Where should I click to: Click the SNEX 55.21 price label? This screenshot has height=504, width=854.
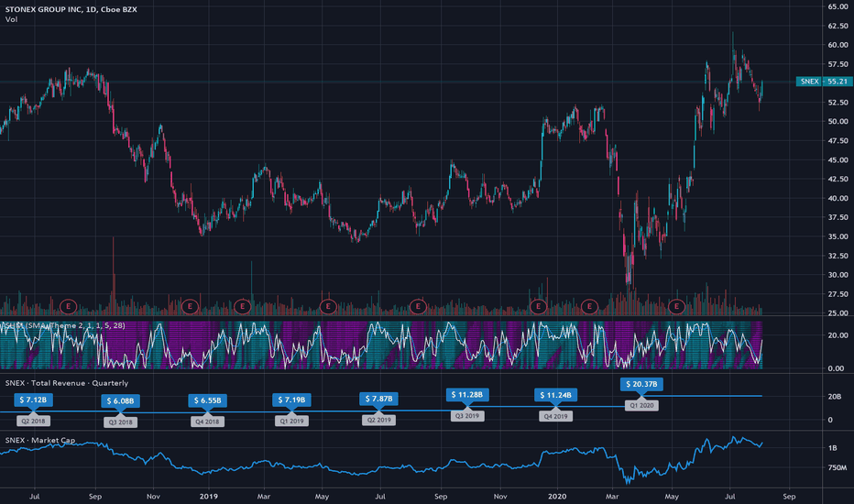click(x=824, y=82)
